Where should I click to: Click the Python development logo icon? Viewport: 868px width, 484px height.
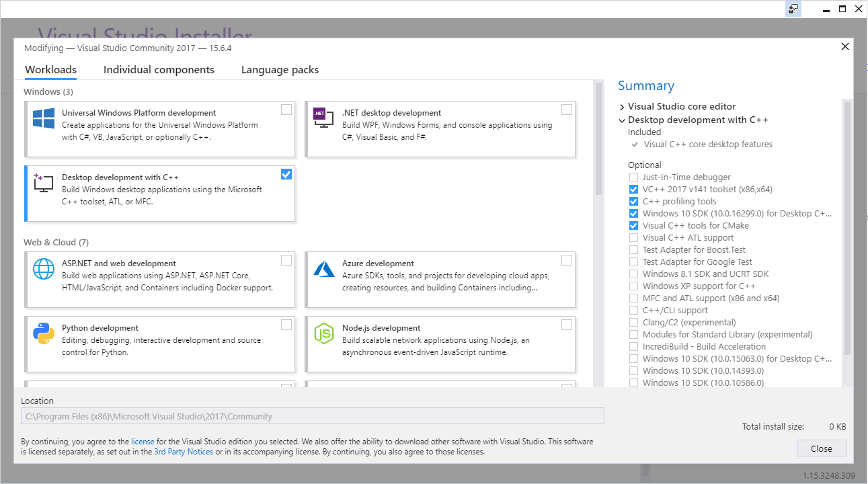[x=44, y=333]
